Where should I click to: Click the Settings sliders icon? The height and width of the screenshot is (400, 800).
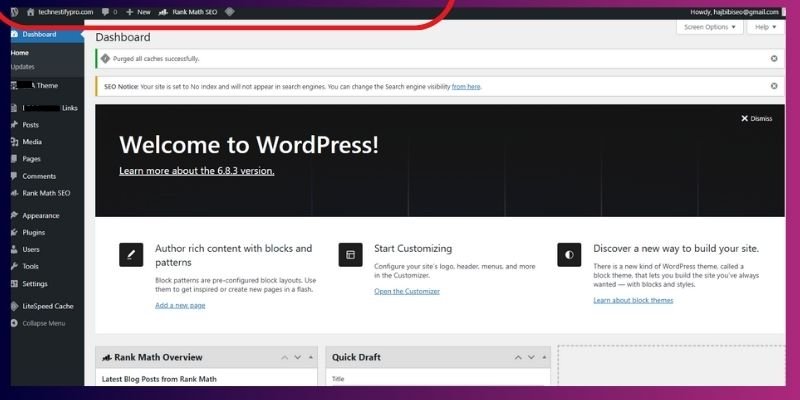pos(15,284)
